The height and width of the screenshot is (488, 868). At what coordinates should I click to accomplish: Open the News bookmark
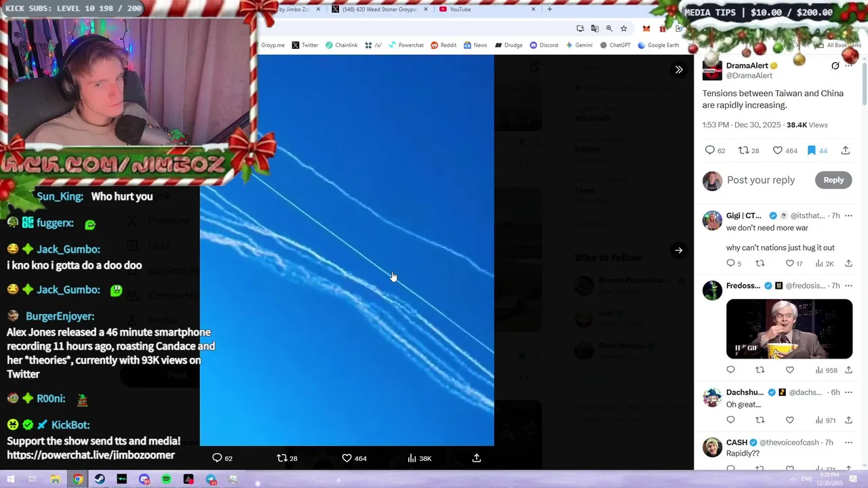click(x=475, y=45)
